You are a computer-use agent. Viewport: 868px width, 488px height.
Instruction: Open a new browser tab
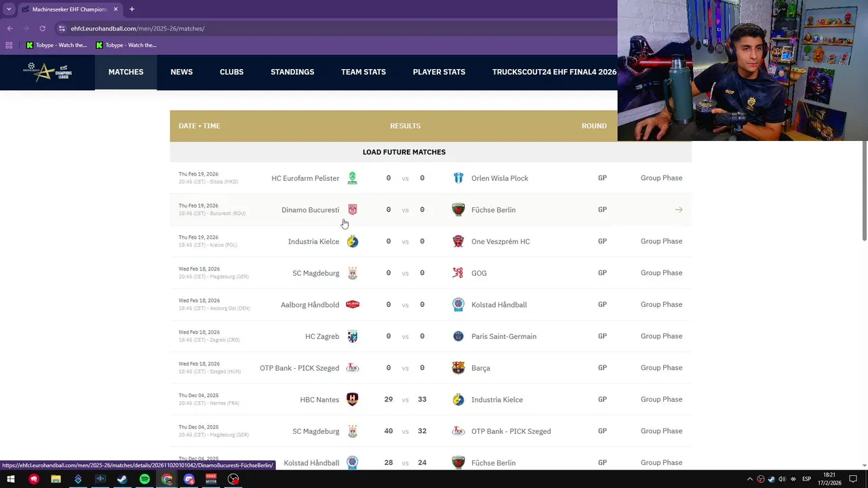click(x=132, y=9)
